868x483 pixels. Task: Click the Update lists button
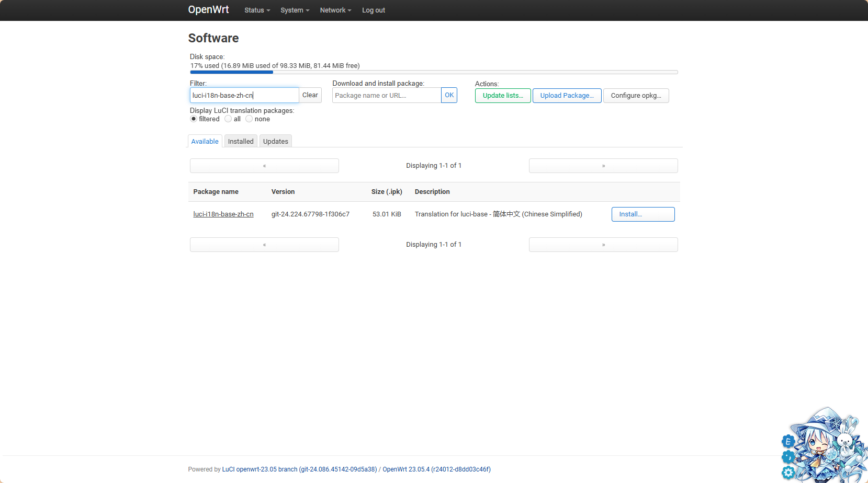503,96
